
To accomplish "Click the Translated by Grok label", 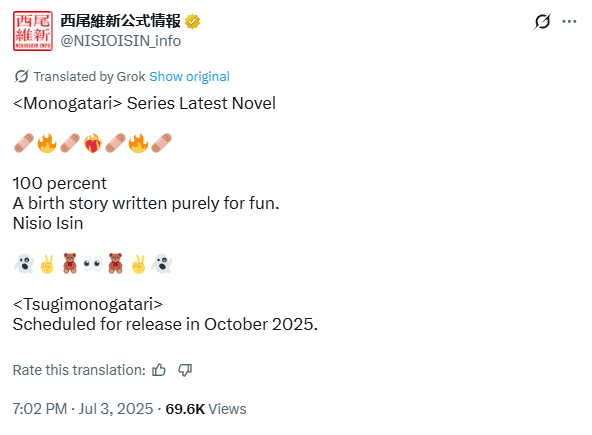I will tap(89, 77).
